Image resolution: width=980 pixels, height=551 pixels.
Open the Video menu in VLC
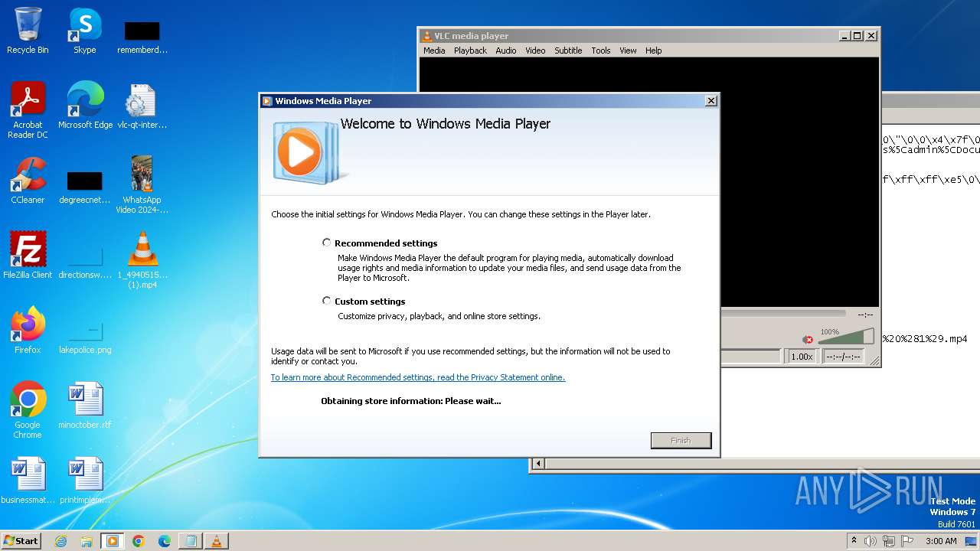point(535,51)
